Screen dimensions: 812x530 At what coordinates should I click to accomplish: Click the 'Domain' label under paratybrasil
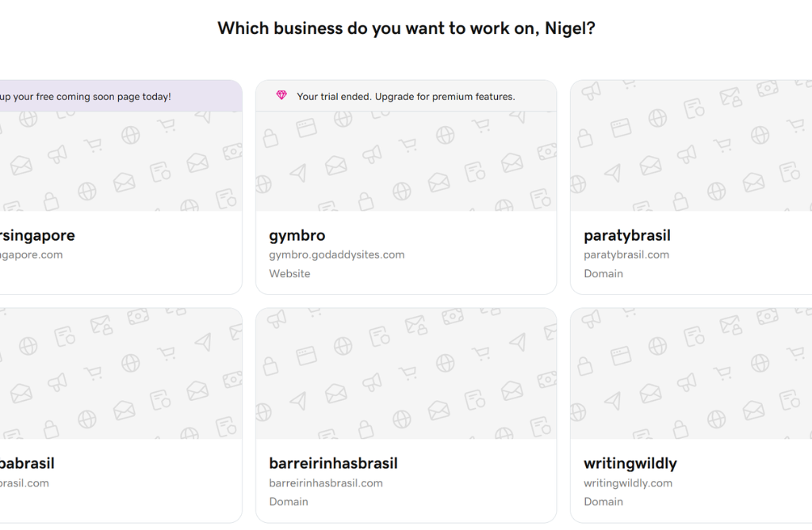(603, 274)
